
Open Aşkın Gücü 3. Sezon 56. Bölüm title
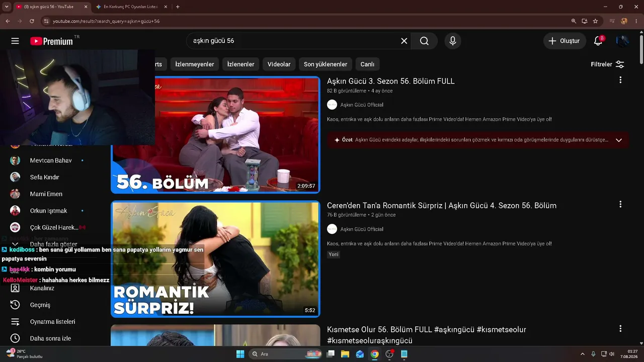(x=391, y=81)
